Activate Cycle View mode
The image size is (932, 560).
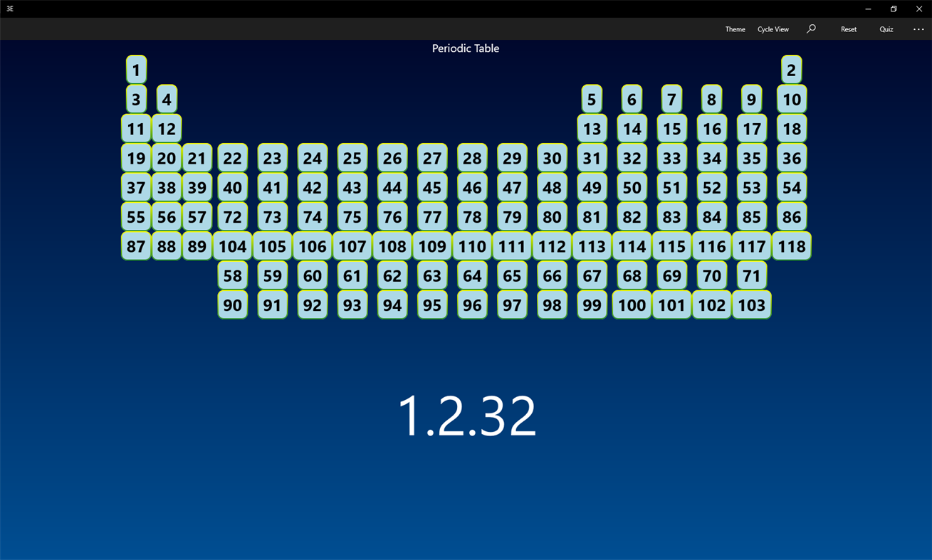click(x=773, y=28)
